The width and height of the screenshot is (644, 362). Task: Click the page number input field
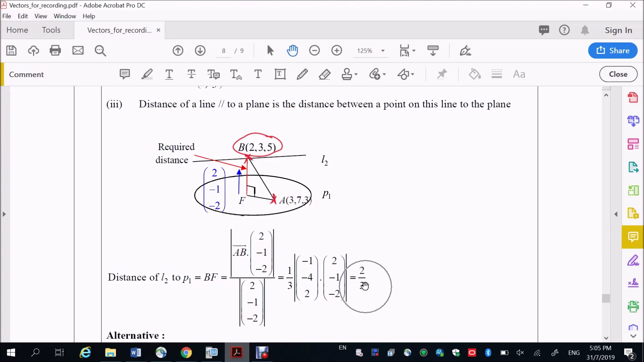coord(224,51)
